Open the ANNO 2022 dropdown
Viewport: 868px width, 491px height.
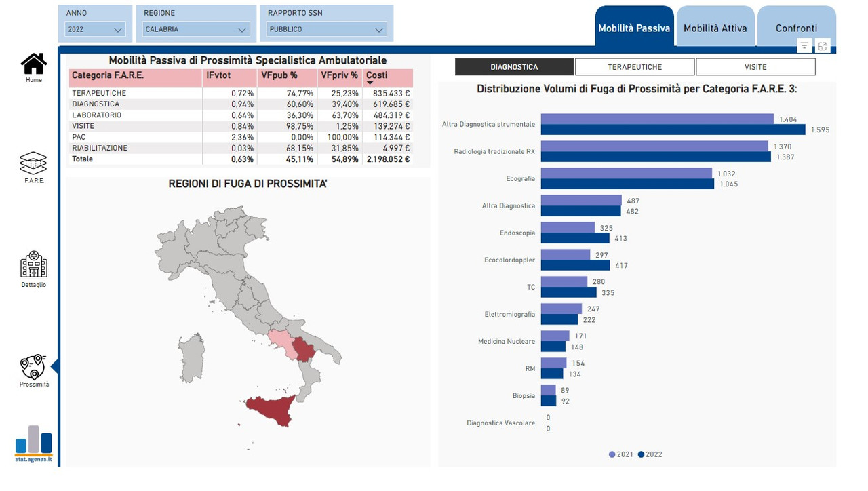(x=96, y=29)
